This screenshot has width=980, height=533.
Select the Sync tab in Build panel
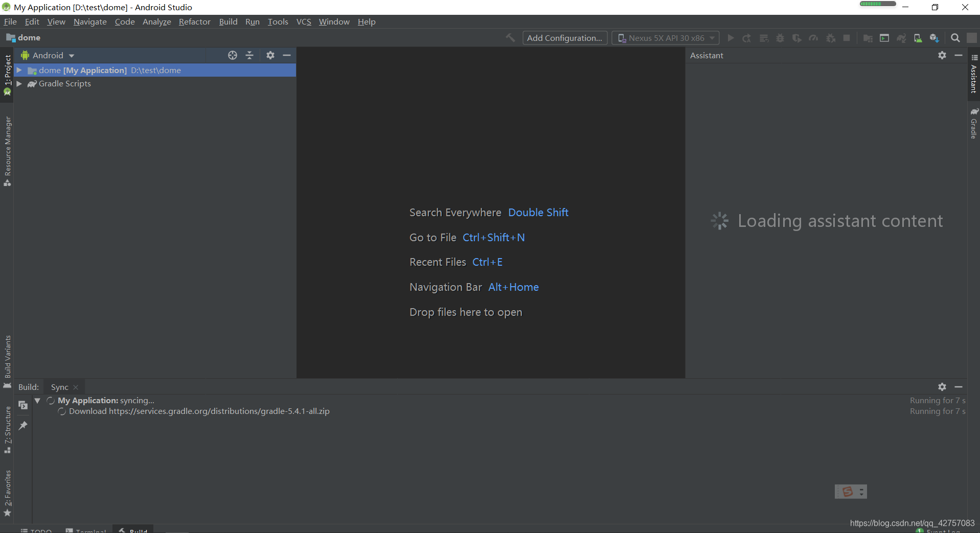click(59, 387)
